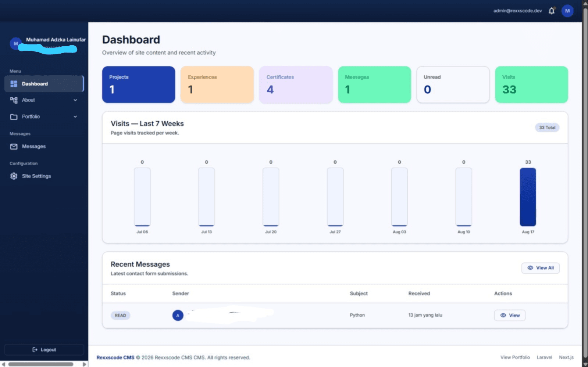588x367 pixels.
Task: Click the READ status badge
Action: pyautogui.click(x=120, y=315)
